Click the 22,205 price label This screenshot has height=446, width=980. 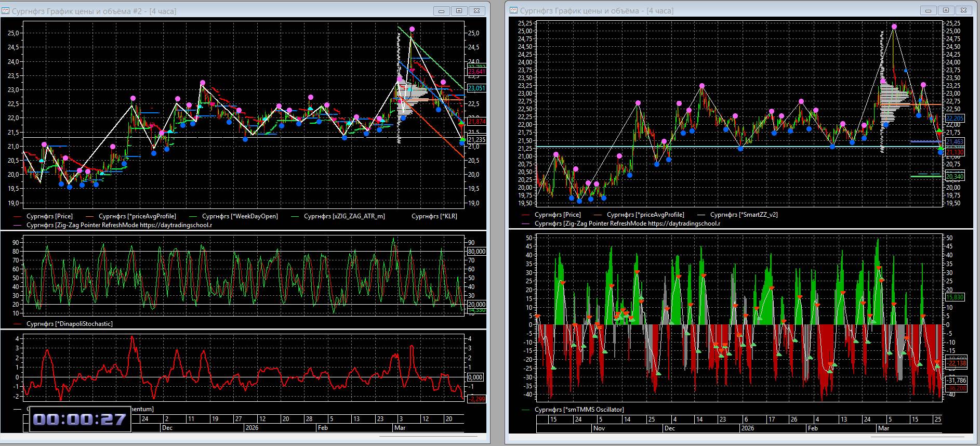pos(955,119)
